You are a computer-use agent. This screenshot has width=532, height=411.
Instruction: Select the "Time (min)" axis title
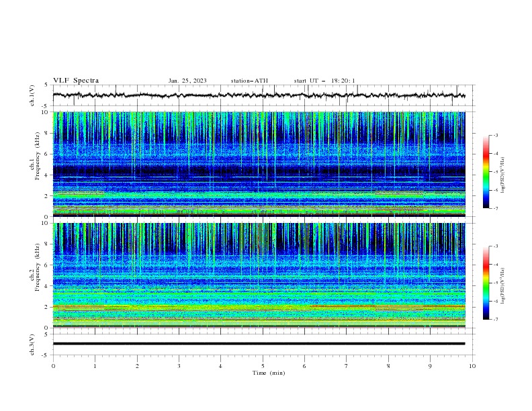269,373
